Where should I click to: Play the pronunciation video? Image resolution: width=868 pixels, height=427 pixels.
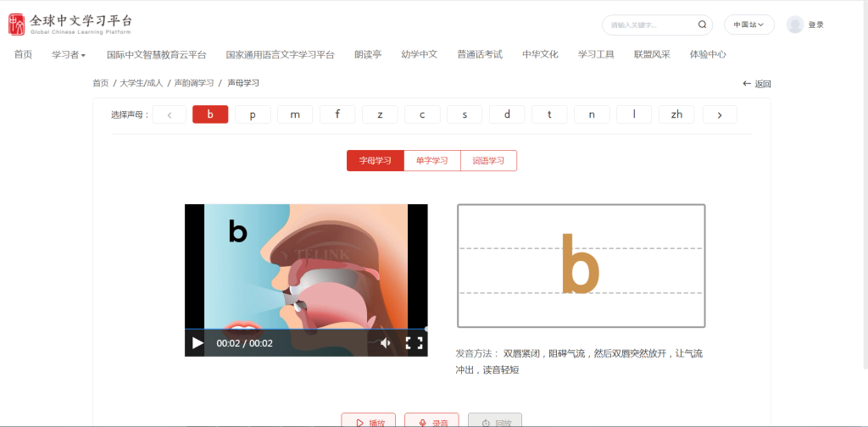[x=198, y=343]
